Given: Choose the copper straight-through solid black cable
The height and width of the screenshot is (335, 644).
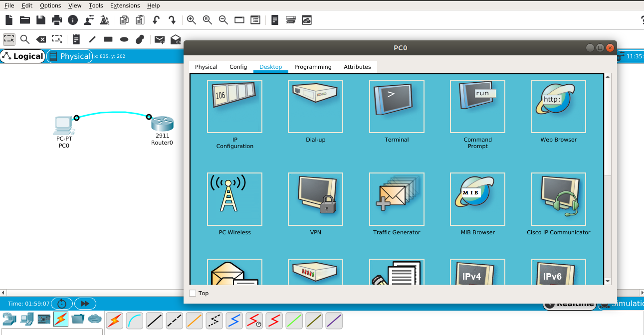Looking at the screenshot, I should [155, 321].
